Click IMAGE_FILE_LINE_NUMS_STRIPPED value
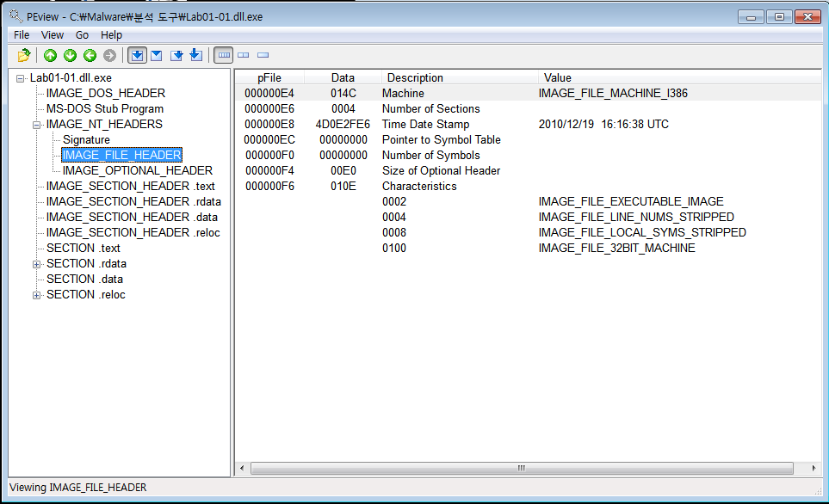This screenshot has width=829, height=504. click(636, 217)
